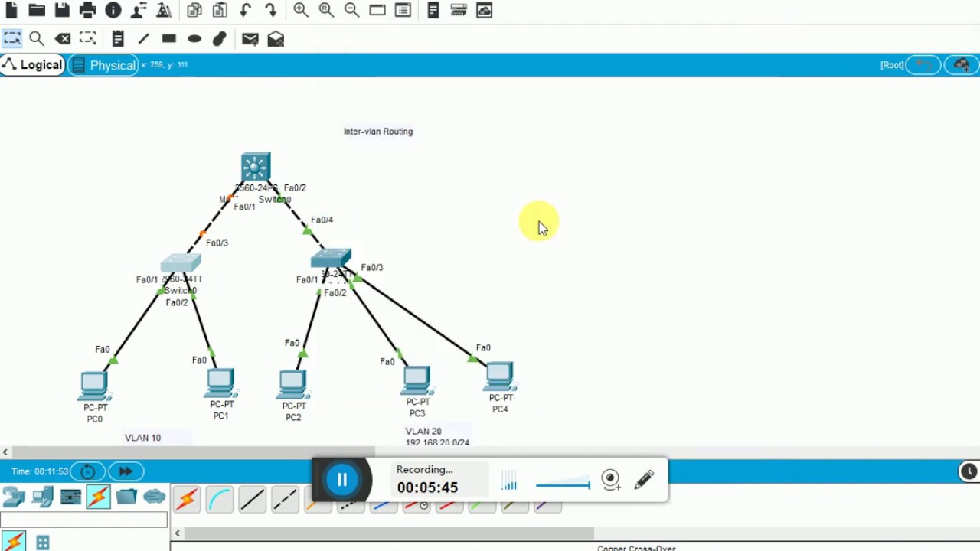The height and width of the screenshot is (551, 980).
Task: Open the PC0 device
Action: [x=94, y=386]
